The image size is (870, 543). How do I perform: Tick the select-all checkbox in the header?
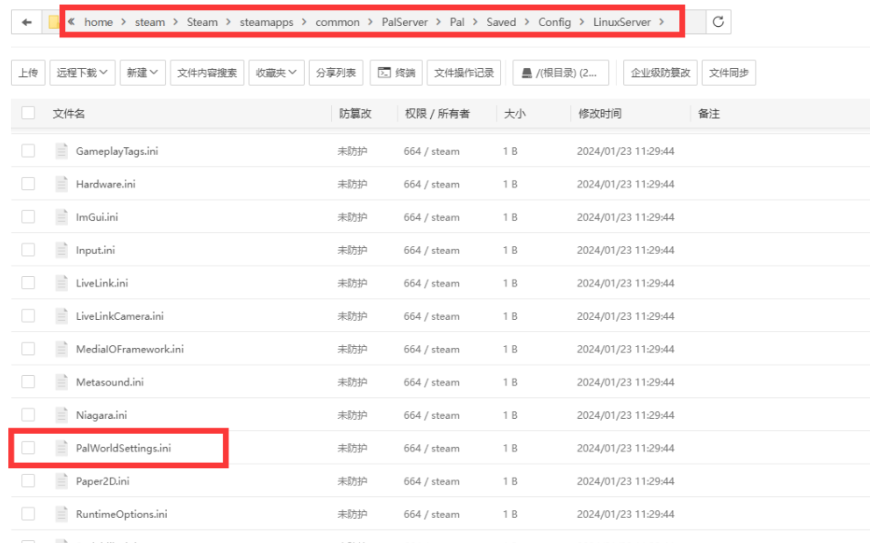28,114
